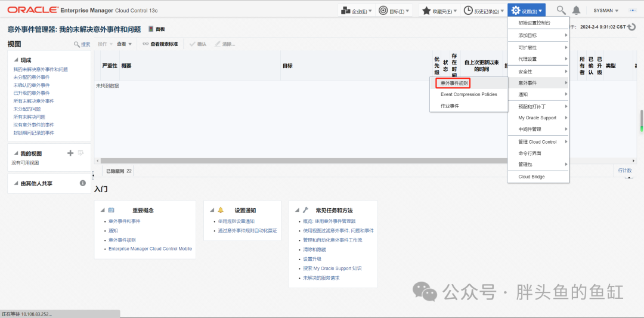Open the 已升级的意外事件 view

[31, 93]
